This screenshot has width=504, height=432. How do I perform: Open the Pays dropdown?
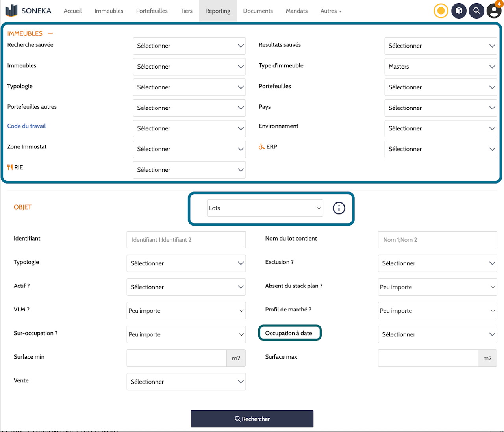(x=441, y=108)
